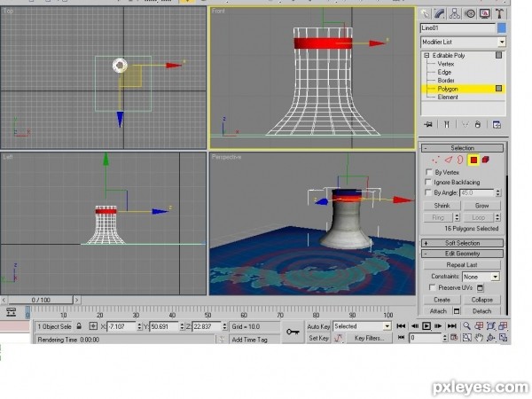The width and height of the screenshot is (532, 399).
Task: Select Element in the modifier stack
Action: (x=448, y=97)
